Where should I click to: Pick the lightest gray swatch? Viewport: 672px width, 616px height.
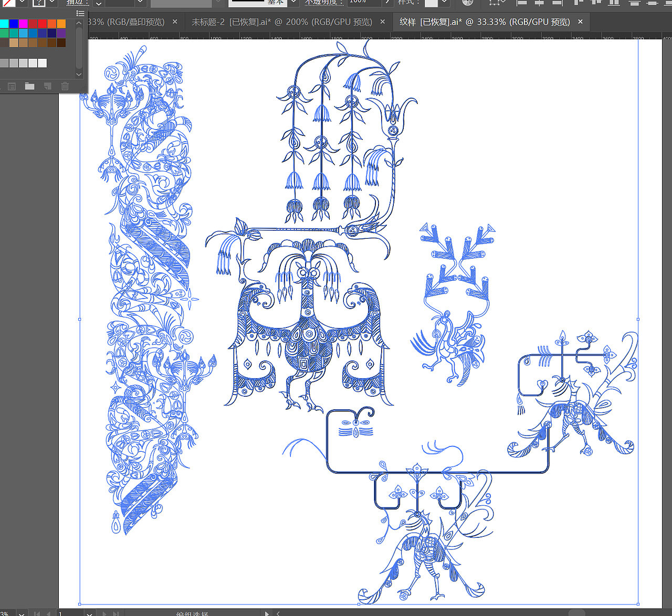coord(42,63)
